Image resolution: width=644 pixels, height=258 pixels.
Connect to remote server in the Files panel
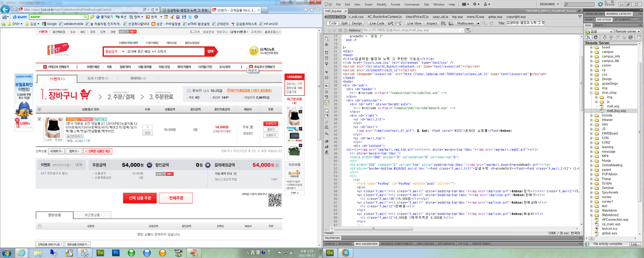588,37
